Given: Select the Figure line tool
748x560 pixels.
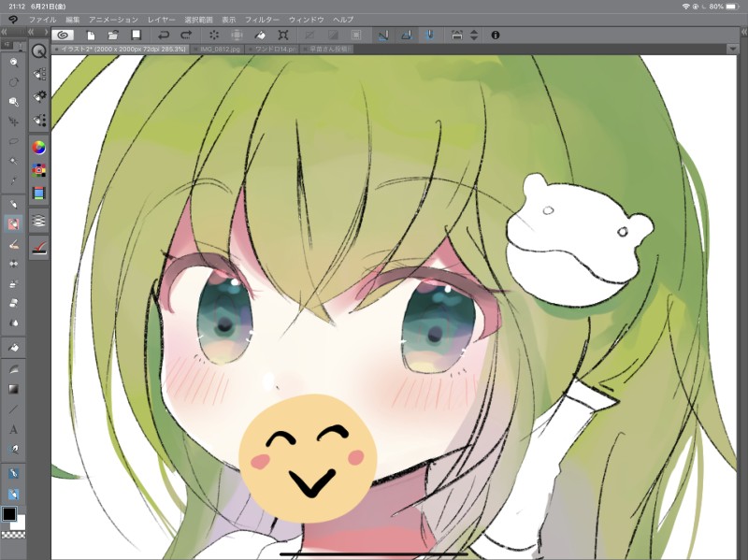Looking at the screenshot, I should pyautogui.click(x=14, y=409).
